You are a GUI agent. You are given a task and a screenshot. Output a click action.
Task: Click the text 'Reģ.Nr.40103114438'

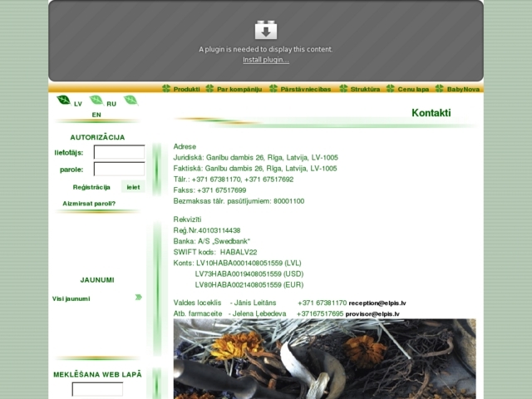pyautogui.click(x=207, y=231)
